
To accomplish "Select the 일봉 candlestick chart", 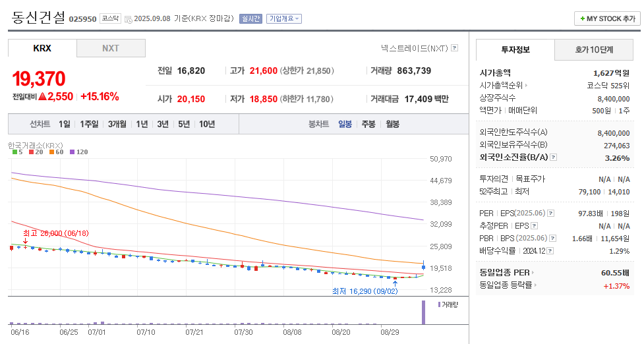I will coord(345,124).
